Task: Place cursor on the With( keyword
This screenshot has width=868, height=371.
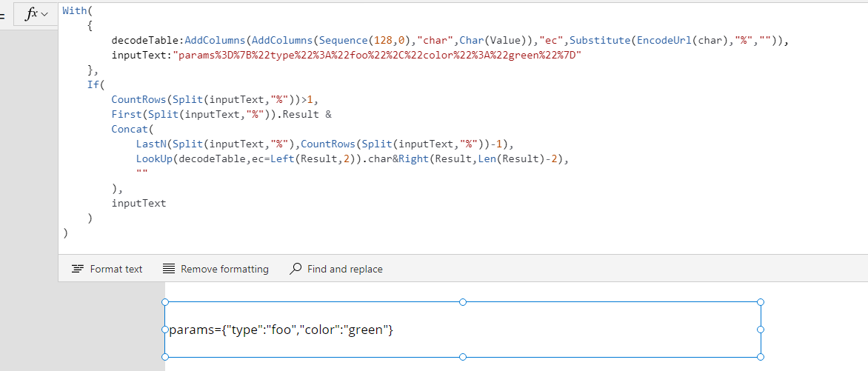Action: tap(74, 11)
